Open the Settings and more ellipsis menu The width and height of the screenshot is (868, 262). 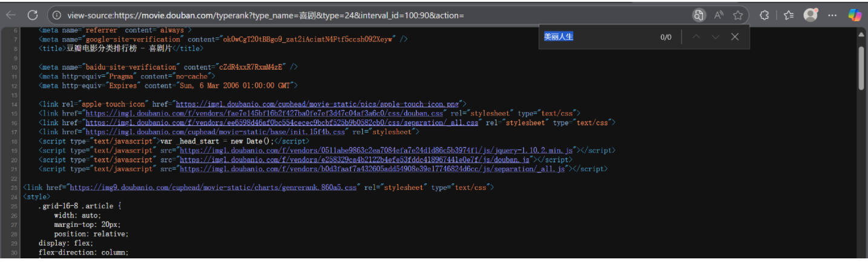coord(833,15)
